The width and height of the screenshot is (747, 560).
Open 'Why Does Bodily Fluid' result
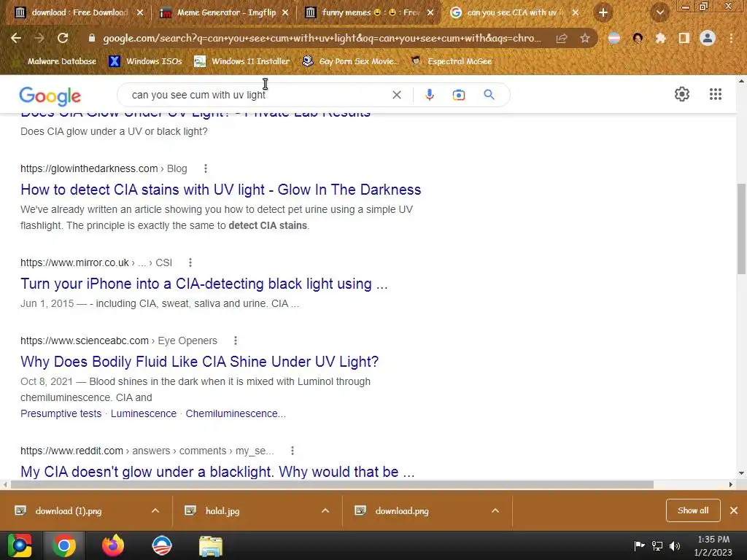(x=199, y=362)
